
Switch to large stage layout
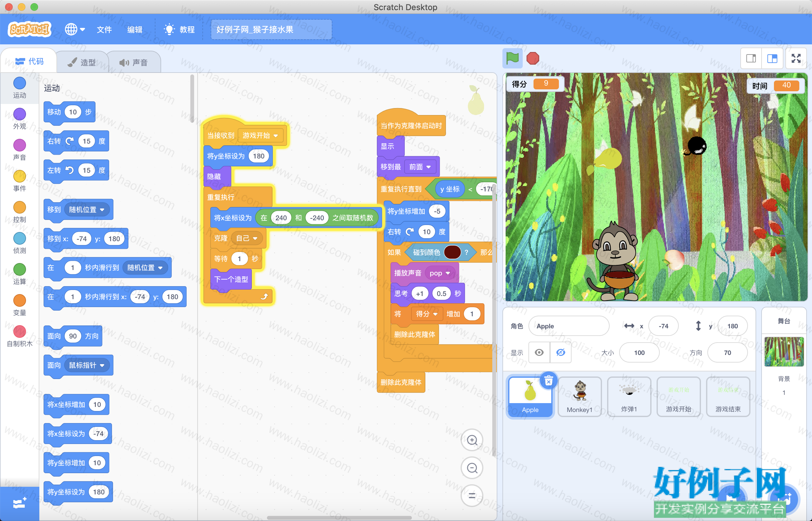pos(772,59)
